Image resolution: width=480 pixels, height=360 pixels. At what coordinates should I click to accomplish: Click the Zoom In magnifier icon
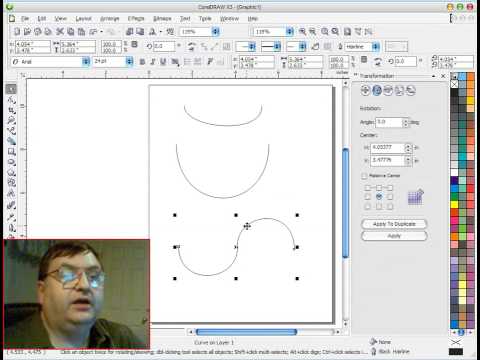[302, 32]
